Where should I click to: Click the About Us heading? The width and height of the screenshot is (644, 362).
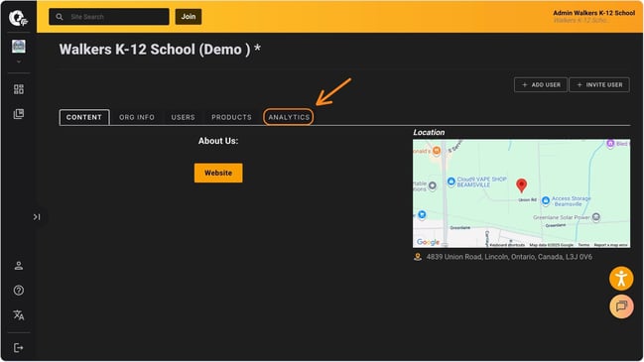click(218, 141)
